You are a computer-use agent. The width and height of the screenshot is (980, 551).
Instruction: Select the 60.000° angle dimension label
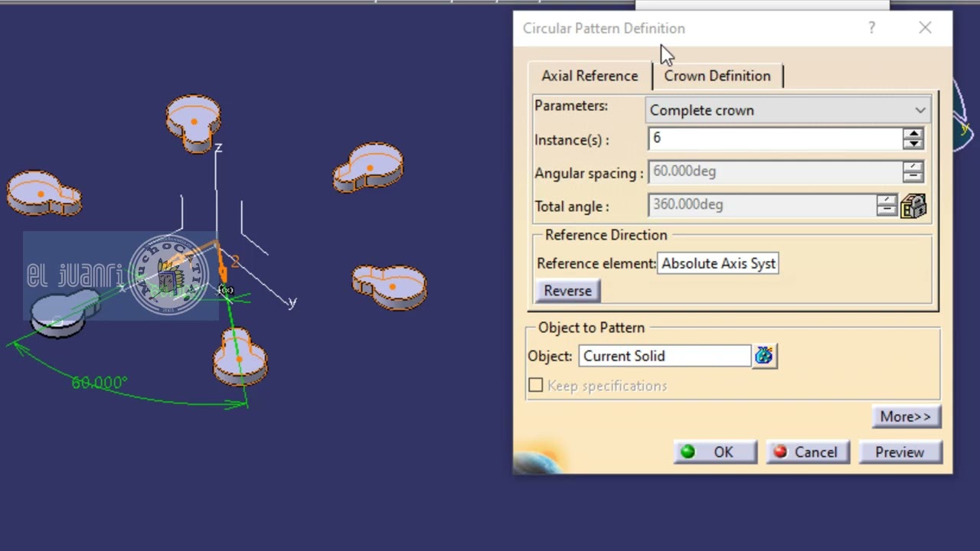tap(99, 382)
